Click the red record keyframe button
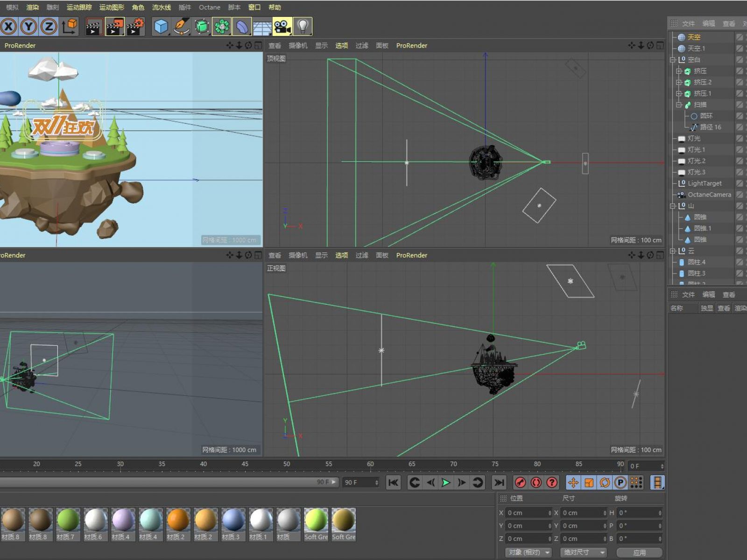 520,483
